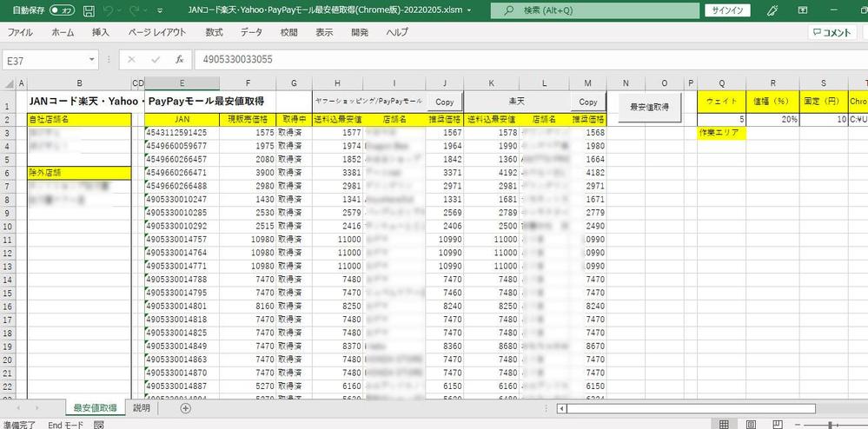Screen dimensions: 868x429
Task: Click the Select All corner triangle
Action: pyautogui.click(x=9, y=83)
